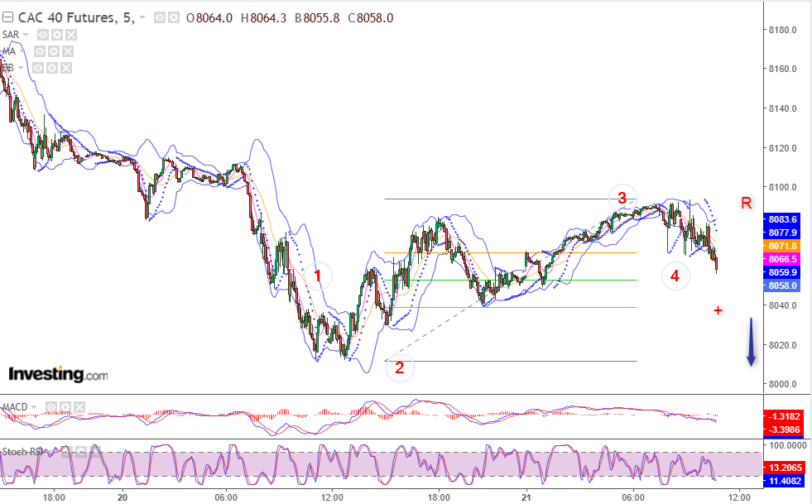Click the CAC 40 Futures, 5 chart title
Screen dimensions: 812x504
pyautogui.click(x=75, y=18)
